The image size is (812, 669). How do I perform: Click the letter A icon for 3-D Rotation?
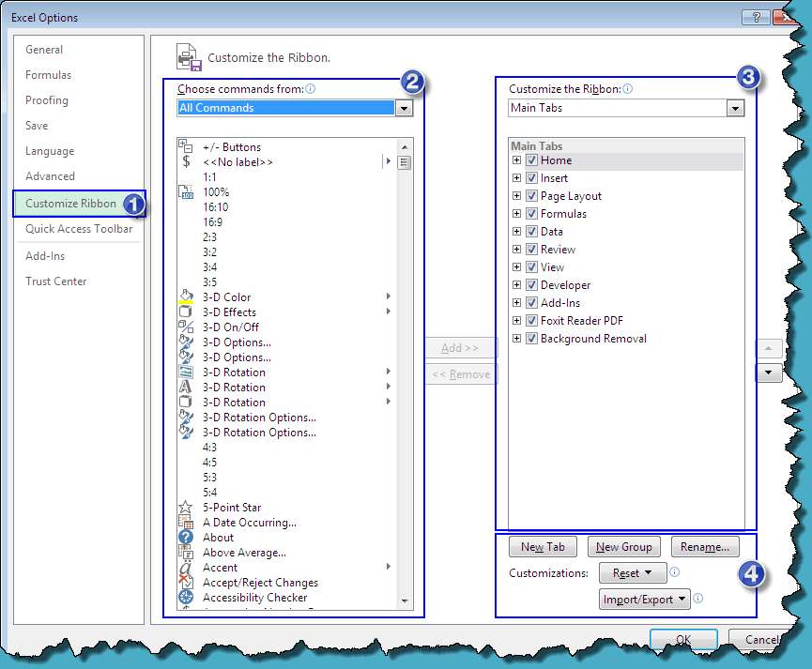(x=185, y=387)
